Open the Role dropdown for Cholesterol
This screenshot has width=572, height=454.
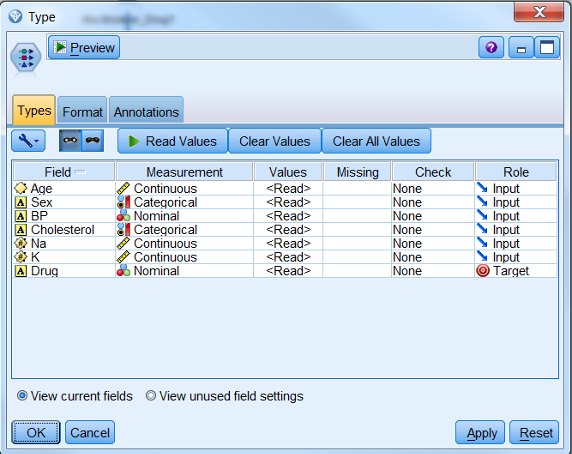tap(516, 230)
